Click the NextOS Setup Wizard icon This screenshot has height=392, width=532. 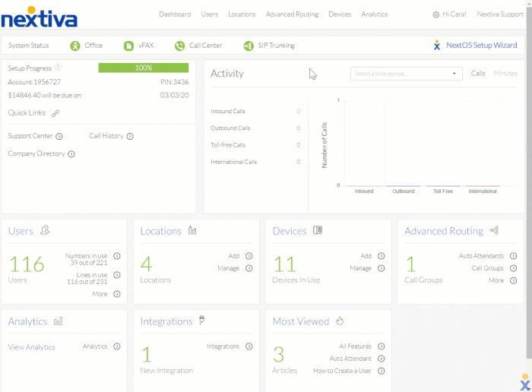(x=437, y=45)
